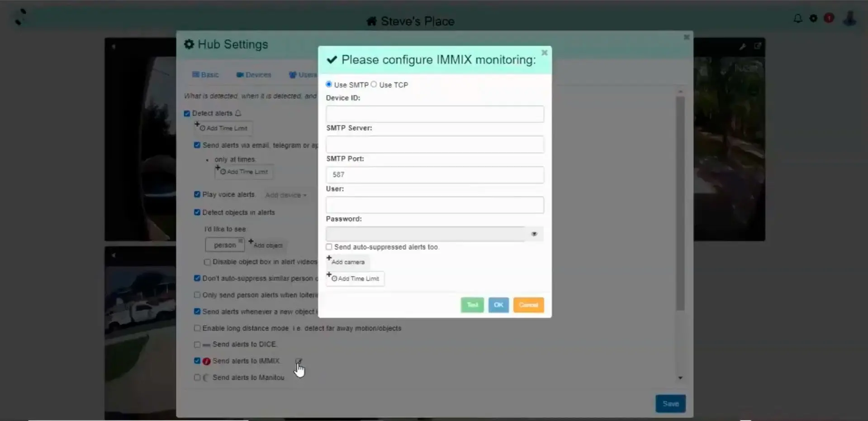Click the pop-out icon on camera tile
Screen dimensions: 868x421
coord(758,46)
